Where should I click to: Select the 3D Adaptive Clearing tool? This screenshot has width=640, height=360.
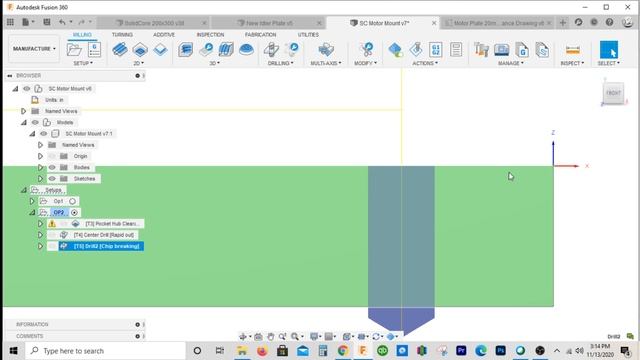185,50
